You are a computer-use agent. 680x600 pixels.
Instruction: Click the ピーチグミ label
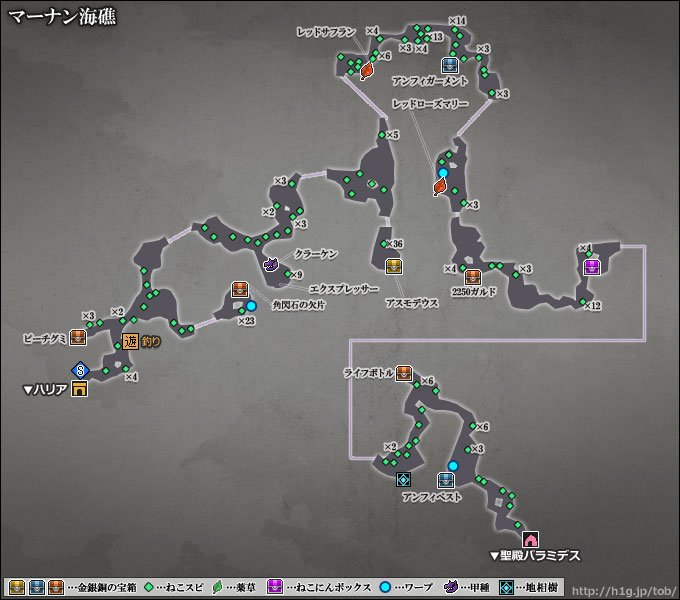pyautogui.click(x=45, y=339)
